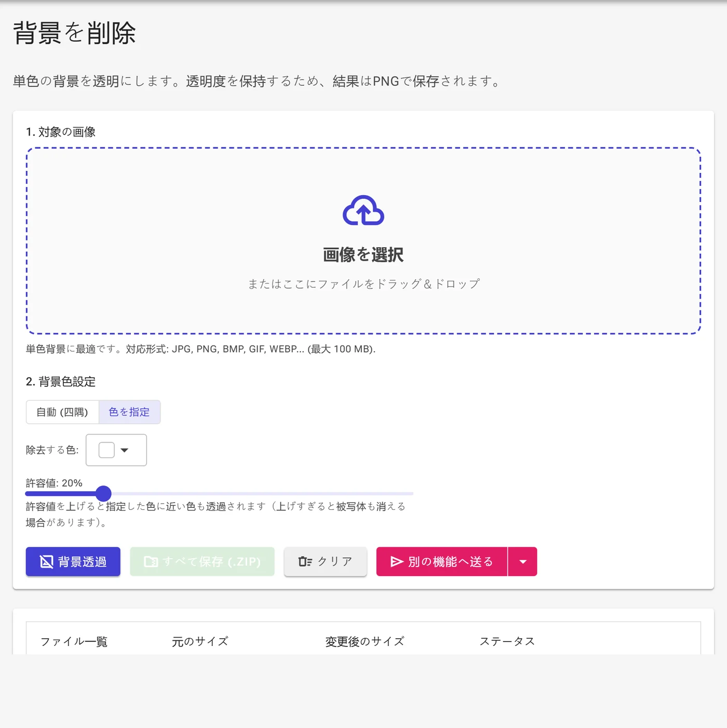Open the removal color dropdown arrow

pos(125,450)
